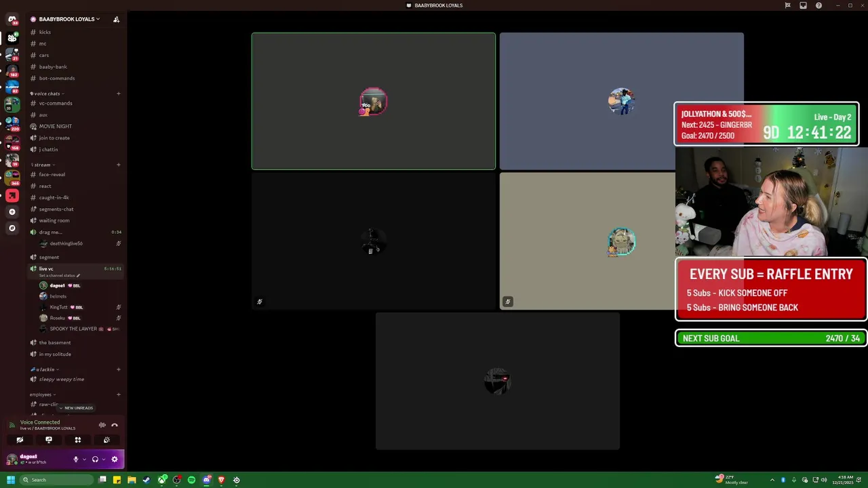Open Brave browser from the taskbar

coord(221,480)
